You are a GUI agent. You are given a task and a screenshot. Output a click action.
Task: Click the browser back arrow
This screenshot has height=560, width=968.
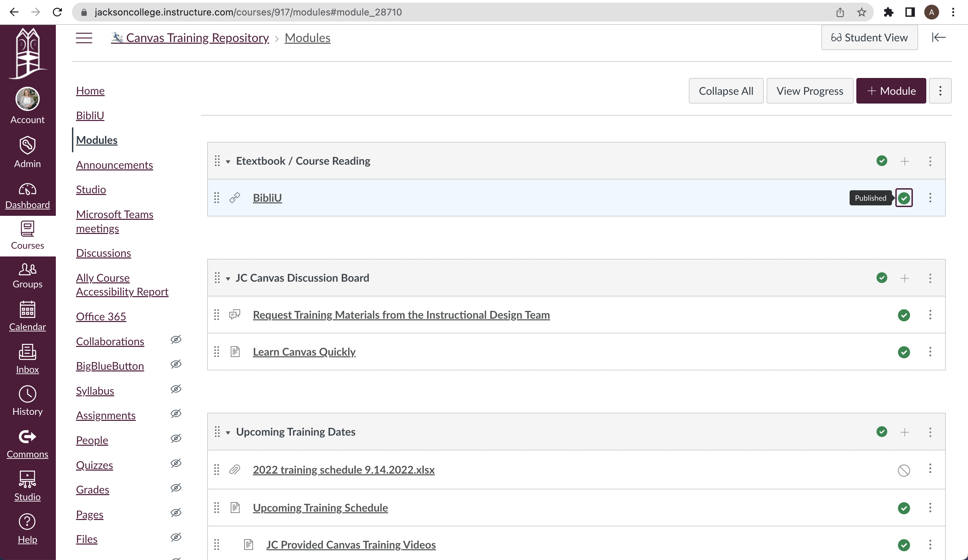pyautogui.click(x=14, y=12)
